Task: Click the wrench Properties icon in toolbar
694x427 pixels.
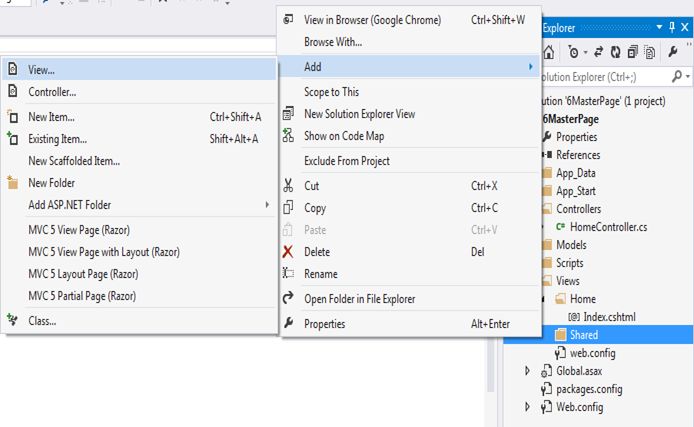Action: [673, 52]
